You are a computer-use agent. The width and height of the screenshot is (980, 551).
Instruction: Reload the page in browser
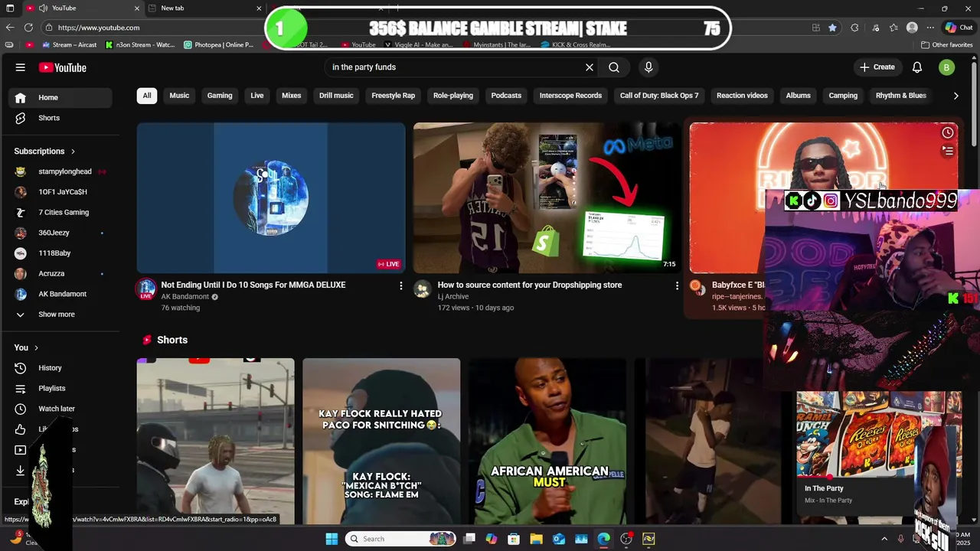pyautogui.click(x=29, y=28)
